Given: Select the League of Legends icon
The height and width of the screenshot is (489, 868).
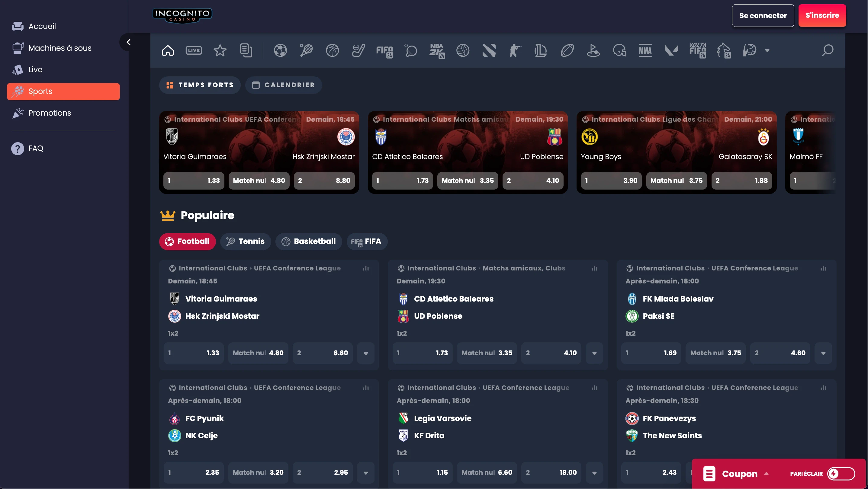Looking at the screenshot, I should pyautogui.click(x=541, y=50).
